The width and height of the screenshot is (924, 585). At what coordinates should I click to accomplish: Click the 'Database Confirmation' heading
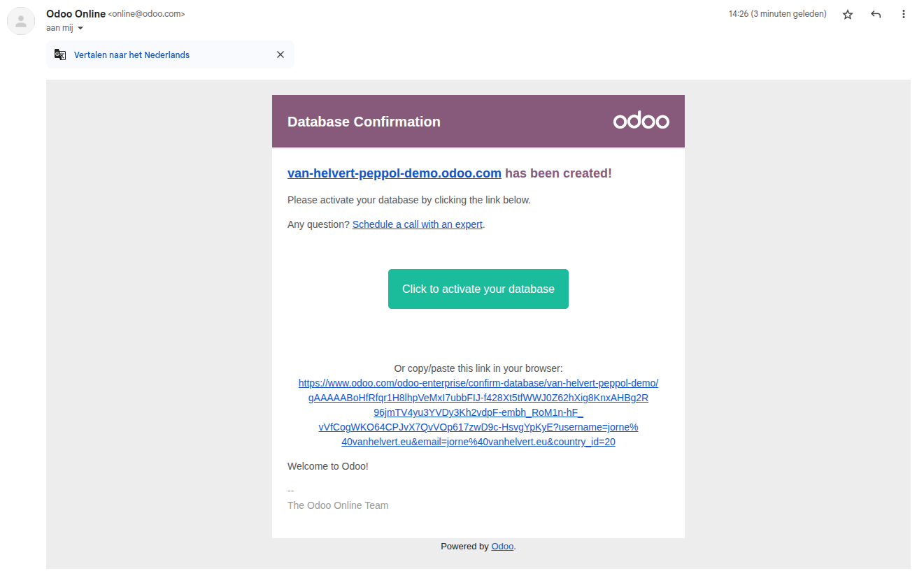point(364,122)
